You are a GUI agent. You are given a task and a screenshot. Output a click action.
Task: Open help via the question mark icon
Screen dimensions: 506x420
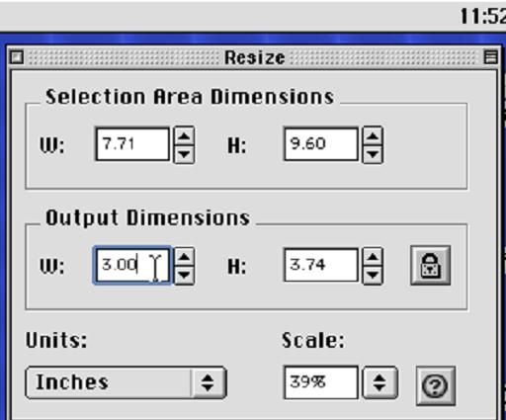pyautogui.click(x=436, y=385)
